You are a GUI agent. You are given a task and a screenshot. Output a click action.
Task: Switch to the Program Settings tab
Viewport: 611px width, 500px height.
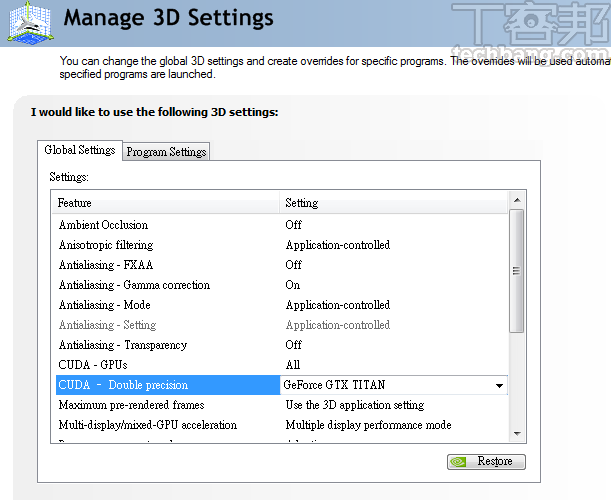[166, 152]
